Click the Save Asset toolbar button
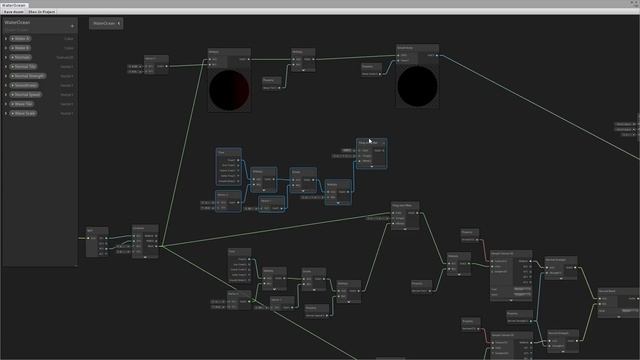Screen dimensions: 640x360 pos(13,12)
